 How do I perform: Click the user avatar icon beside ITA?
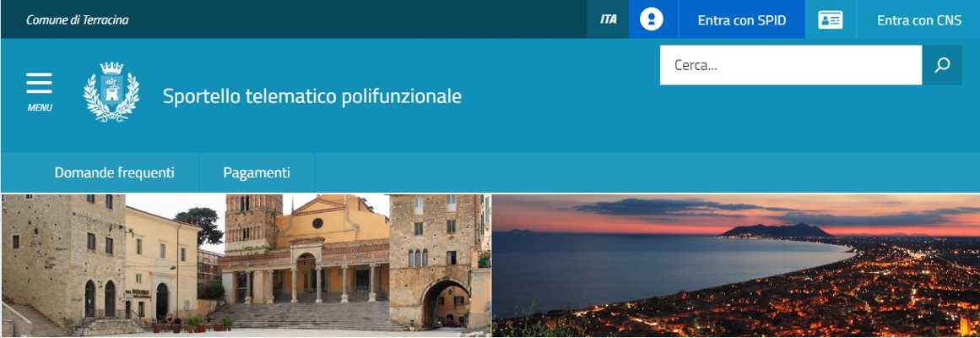click(652, 19)
